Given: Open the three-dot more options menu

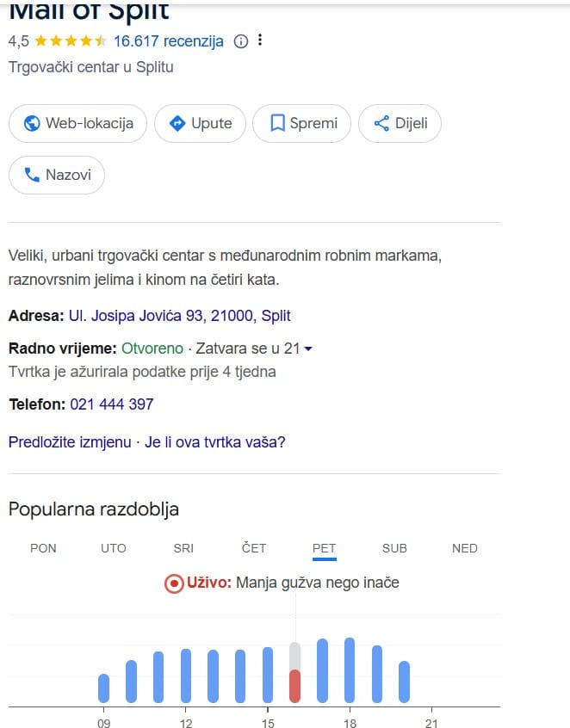Looking at the screenshot, I should click(x=260, y=40).
